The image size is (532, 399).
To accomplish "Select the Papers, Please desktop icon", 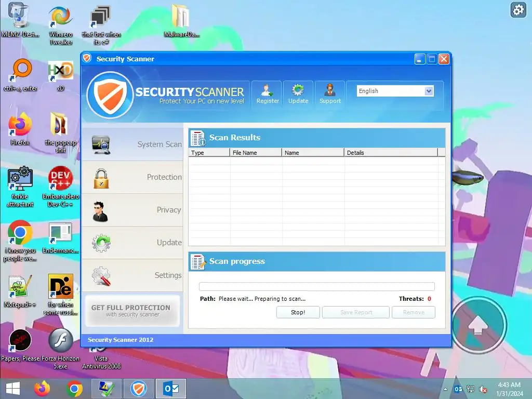I will [x=20, y=345].
